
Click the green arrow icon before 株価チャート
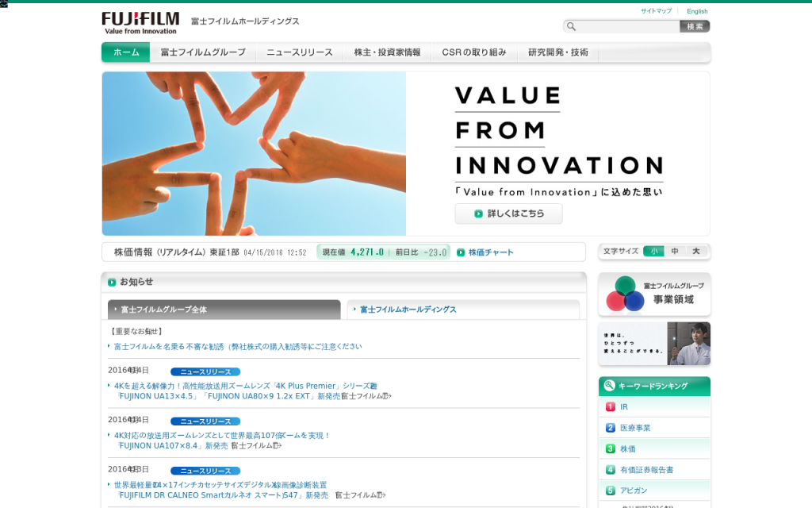pos(461,252)
